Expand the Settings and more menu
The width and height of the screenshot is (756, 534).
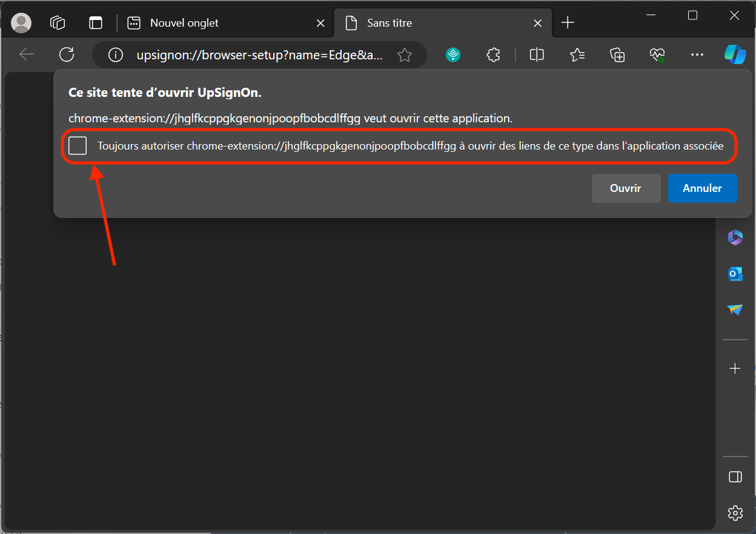click(x=697, y=55)
